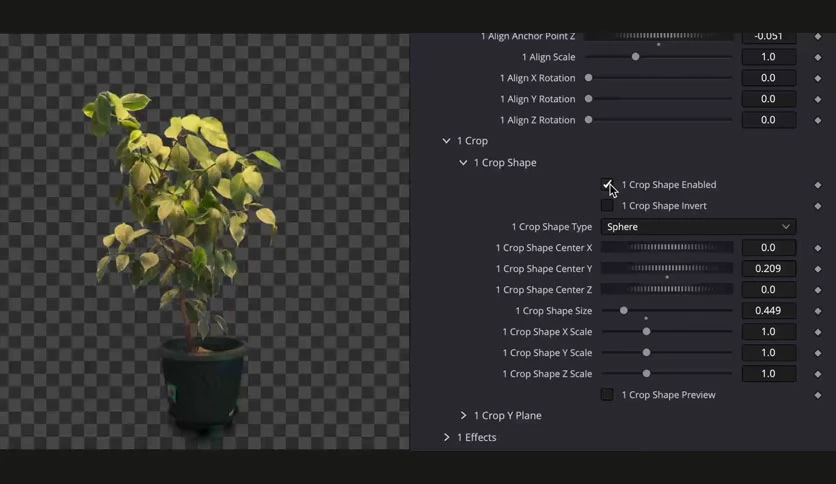This screenshot has height=484, width=836.
Task: Toggle keyframe diamond for Align Y Rotation
Action: point(817,99)
